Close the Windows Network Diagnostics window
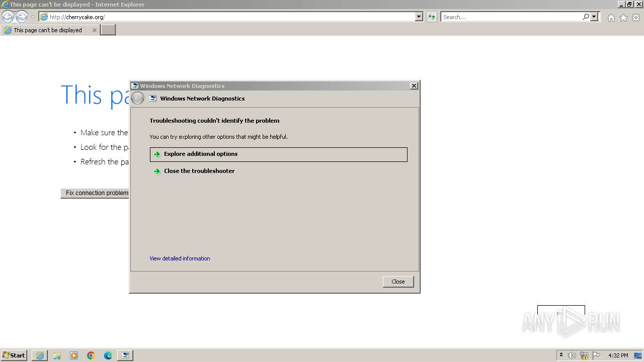644x362 pixels. (414, 86)
